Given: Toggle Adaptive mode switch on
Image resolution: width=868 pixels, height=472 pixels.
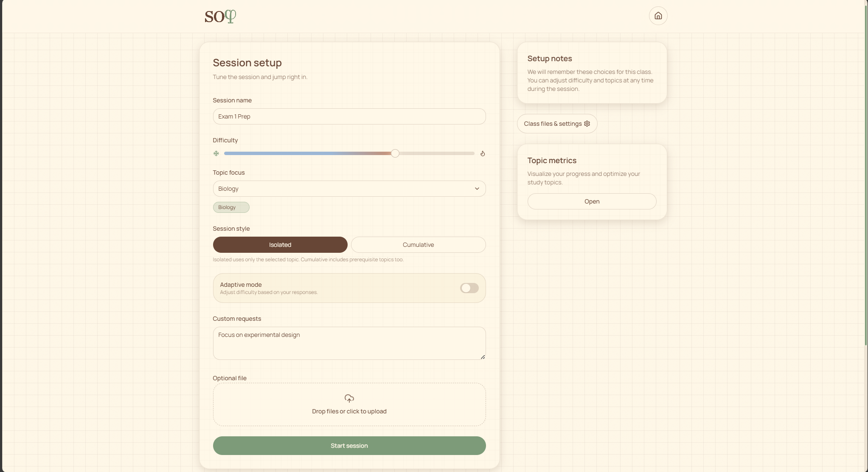Looking at the screenshot, I should (469, 288).
